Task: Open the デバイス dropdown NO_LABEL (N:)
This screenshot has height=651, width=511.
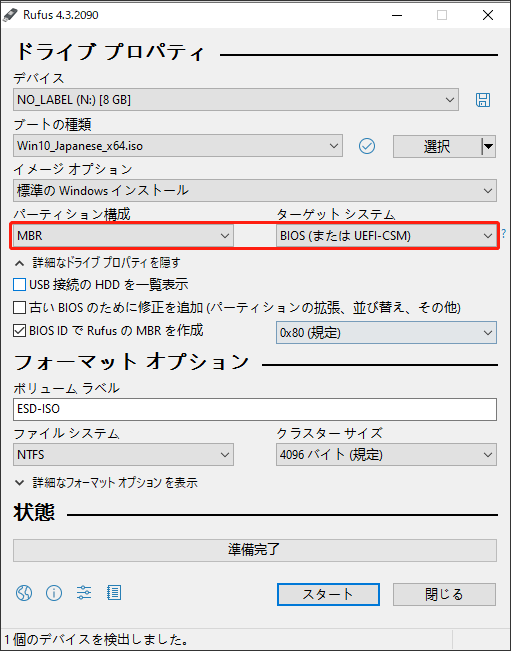Action: [236, 100]
